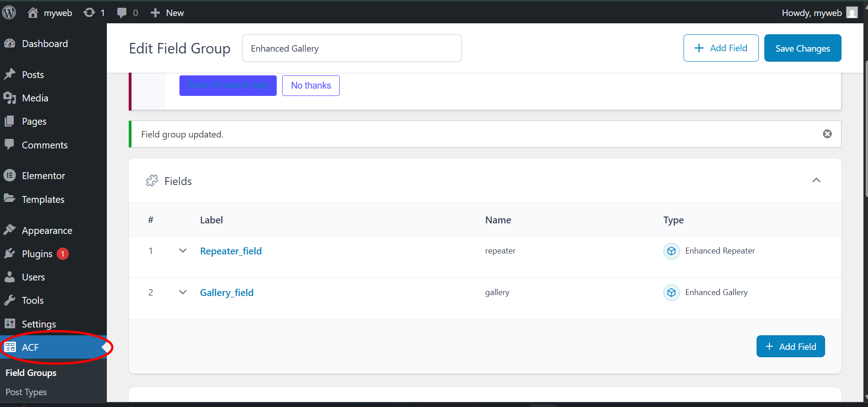Click the Enhanced Gallery type icon

(x=671, y=292)
